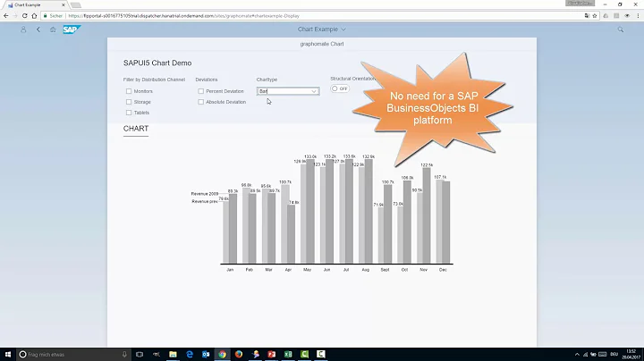644x361 pixels.
Task: Click the browser address bar URL
Action: 183,16
